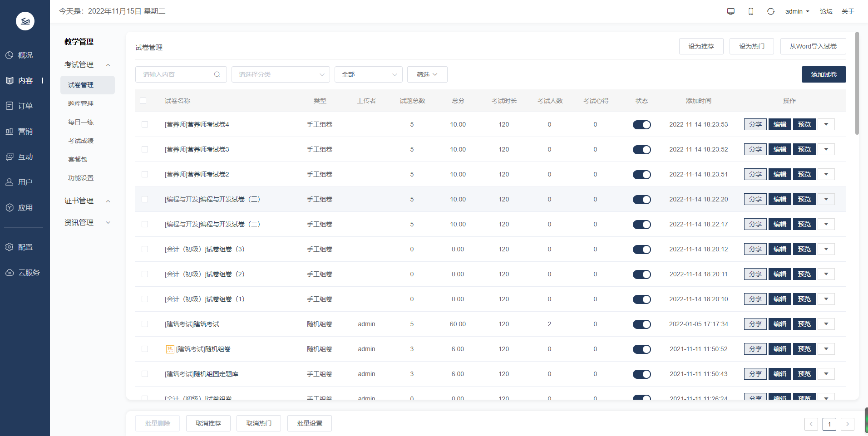Open 考试成绩 submenu item

tap(81, 141)
